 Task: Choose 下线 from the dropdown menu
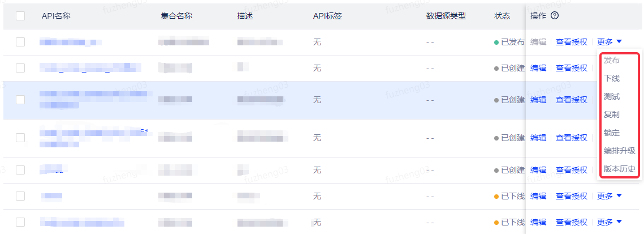612,78
